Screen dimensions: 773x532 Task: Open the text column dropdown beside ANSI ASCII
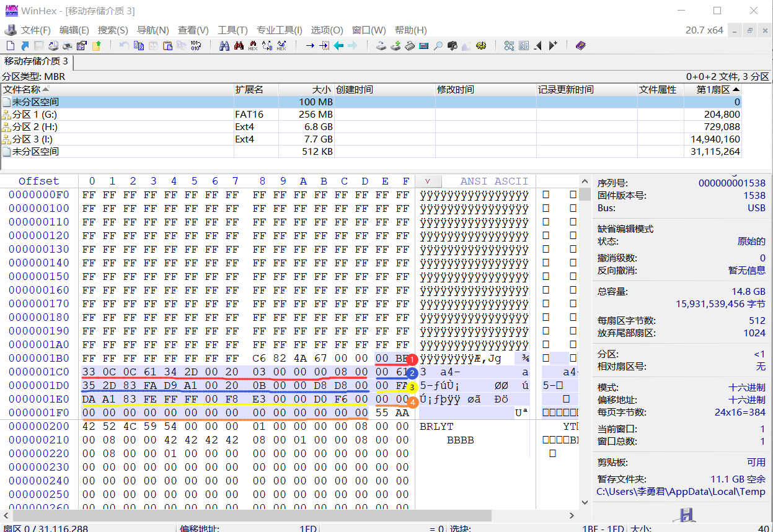click(428, 181)
